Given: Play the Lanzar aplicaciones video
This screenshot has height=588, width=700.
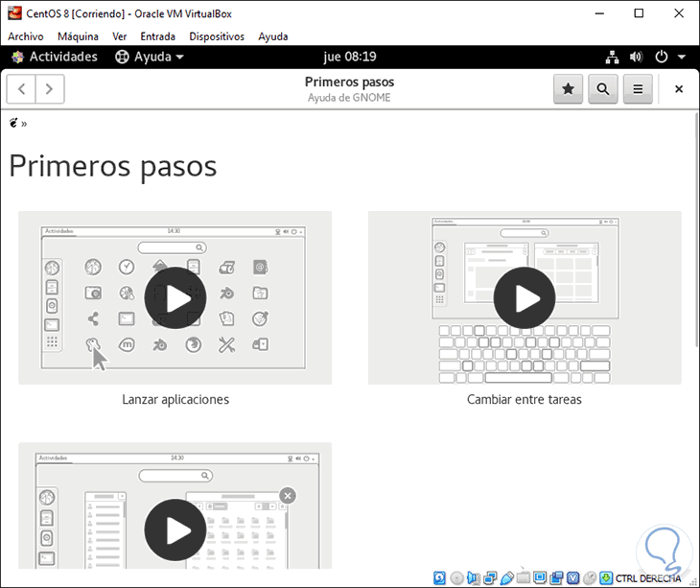Looking at the screenshot, I should [x=175, y=297].
